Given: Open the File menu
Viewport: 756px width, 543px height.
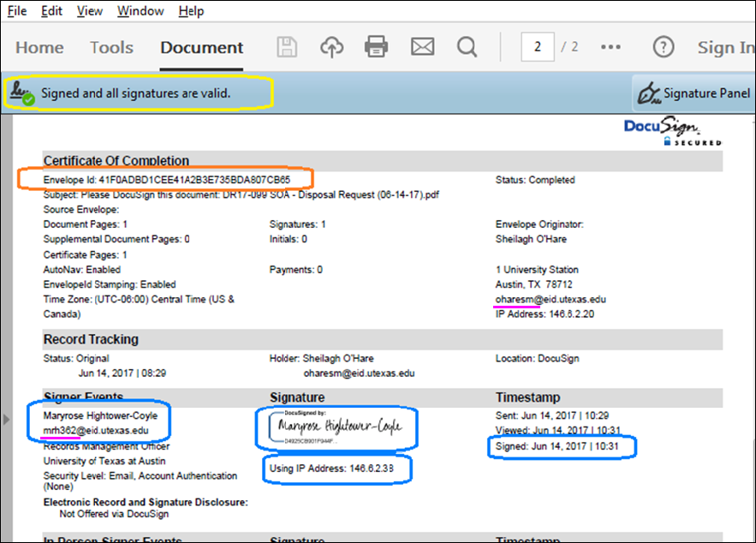Looking at the screenshot, I should (17, 11).
